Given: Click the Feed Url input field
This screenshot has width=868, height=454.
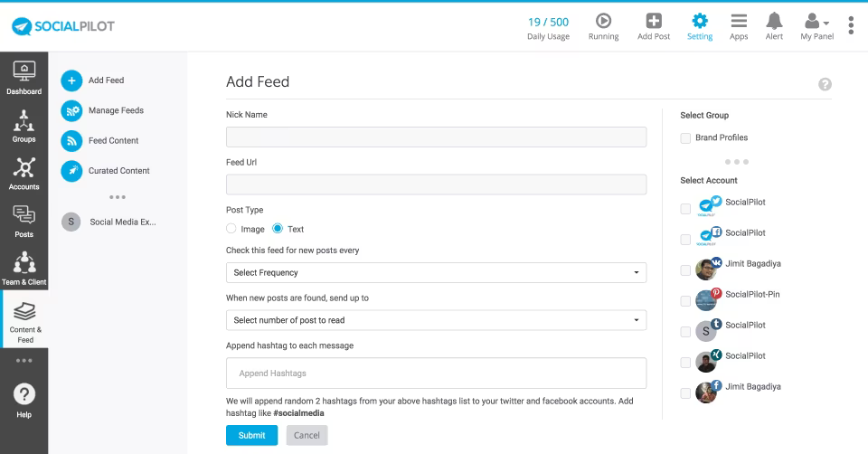Looking at the screenshot, I should pos(436,184).
